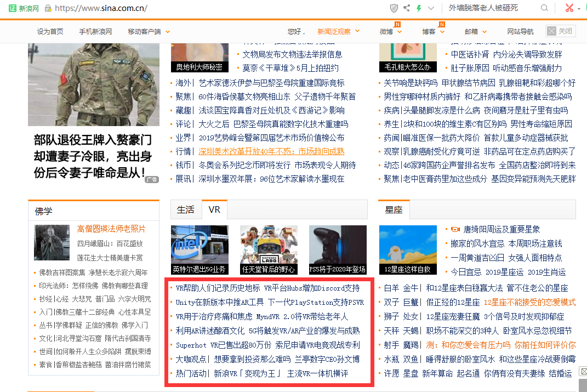Open the 星座 section header

point(394,209)
